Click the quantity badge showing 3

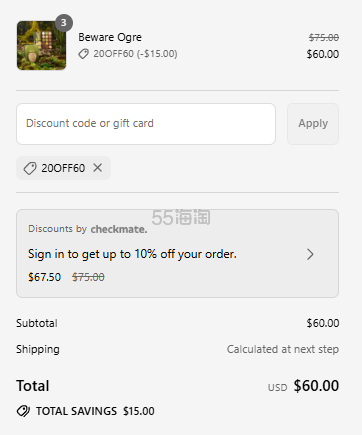pos(64,23)
